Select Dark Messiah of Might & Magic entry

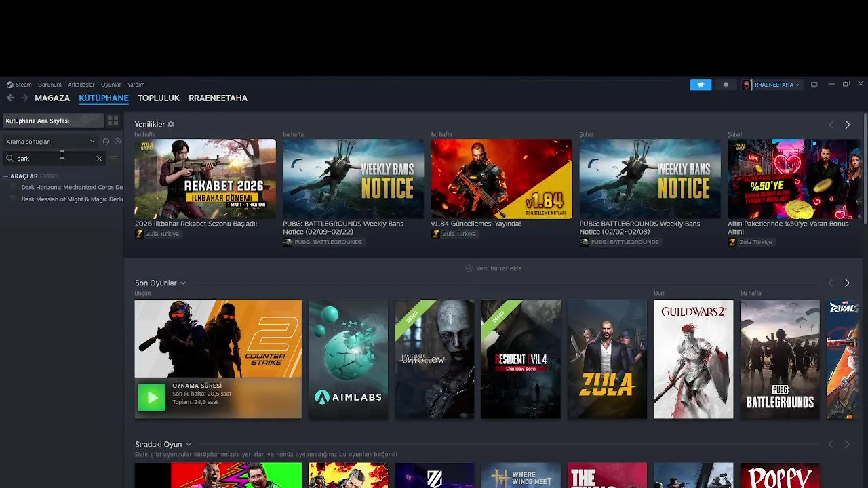click(x=72, y=199)
